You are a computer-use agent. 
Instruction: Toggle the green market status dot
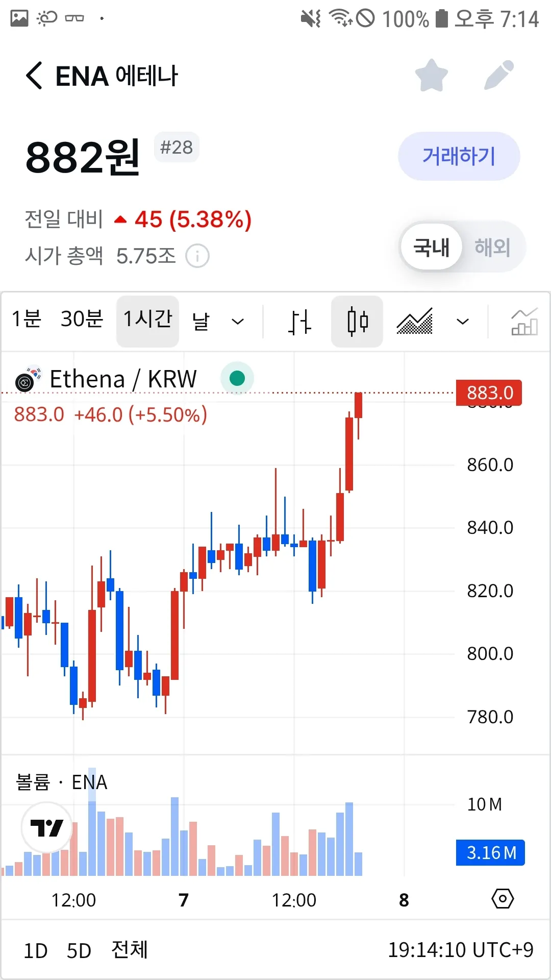(237, 378)
